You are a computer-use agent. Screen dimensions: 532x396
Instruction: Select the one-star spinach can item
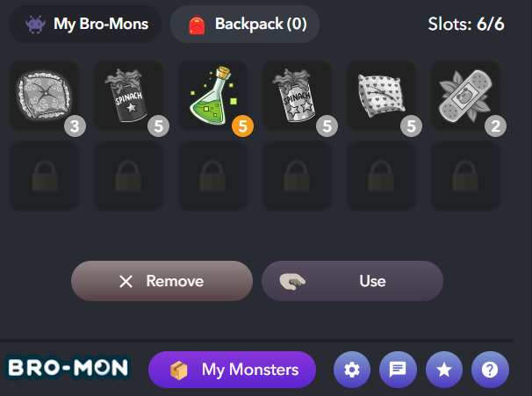tap(128, 96)
